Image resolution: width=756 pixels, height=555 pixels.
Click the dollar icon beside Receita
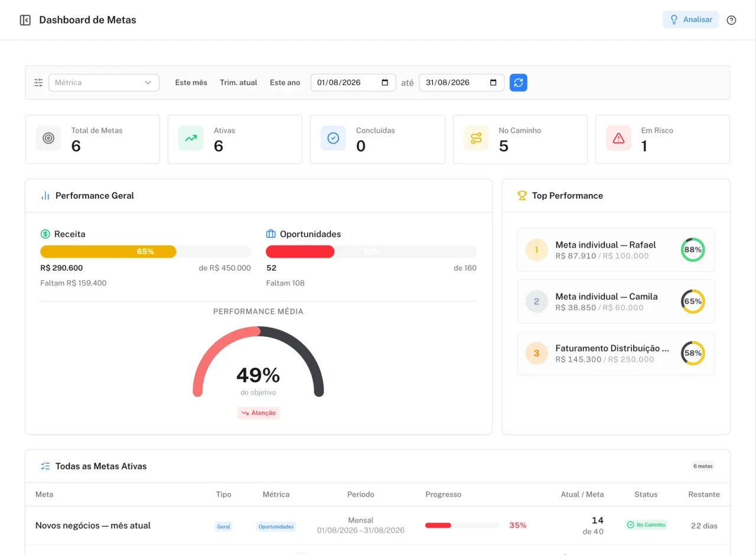[x=45, y=234]
